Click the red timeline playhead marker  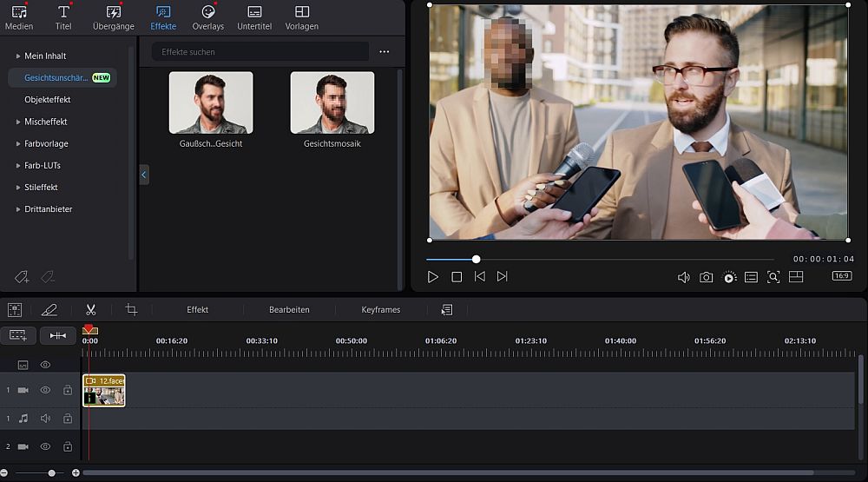[x=89, y=330]
